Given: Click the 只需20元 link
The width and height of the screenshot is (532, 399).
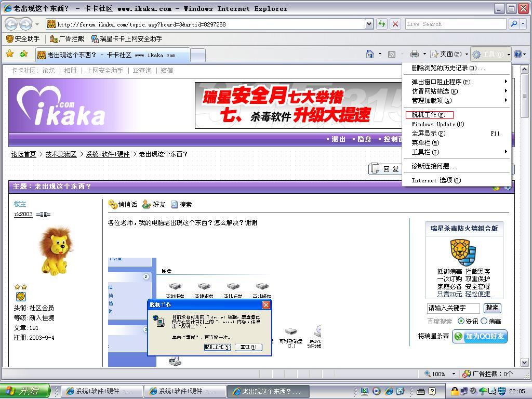Looking at the screenshot, I should click(450, 294).
